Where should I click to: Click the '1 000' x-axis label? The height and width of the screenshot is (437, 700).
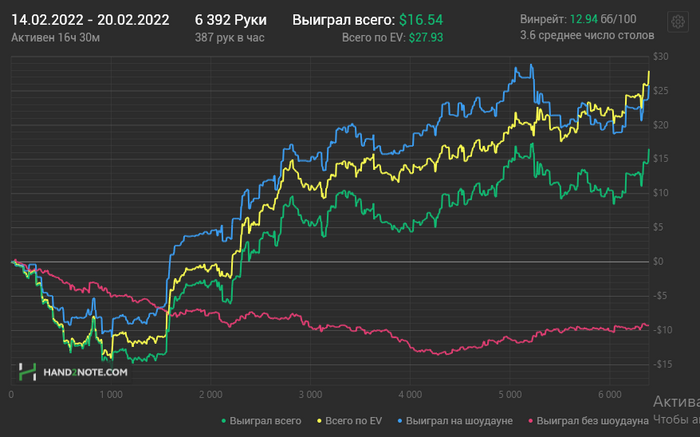point(111,395)
